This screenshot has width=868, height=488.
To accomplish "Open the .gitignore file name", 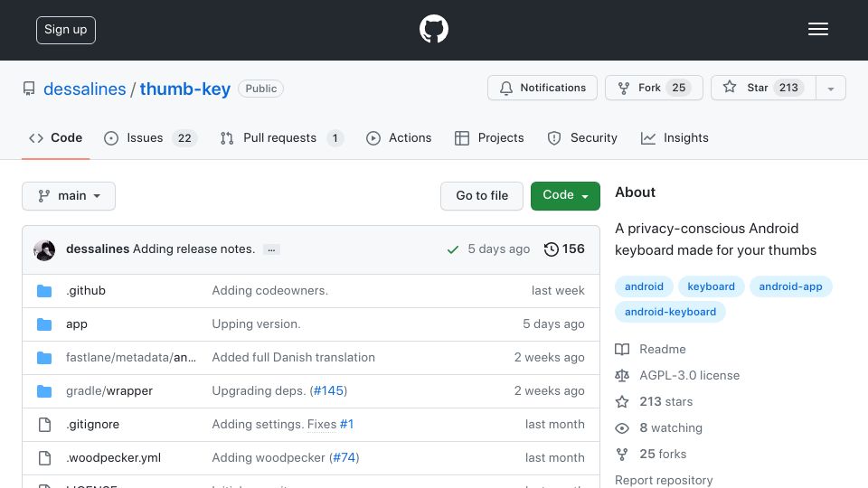I will click(92, 425).
